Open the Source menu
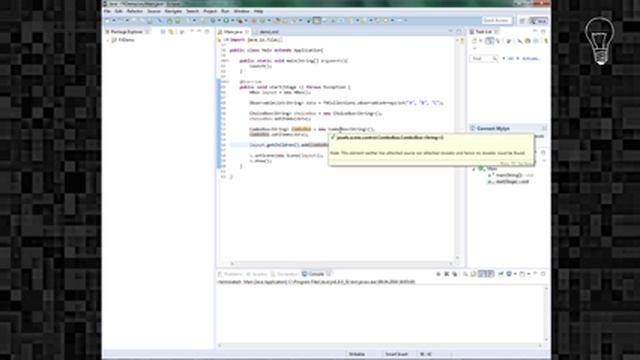This screenshot has height=360, width=640. (154, 11)
